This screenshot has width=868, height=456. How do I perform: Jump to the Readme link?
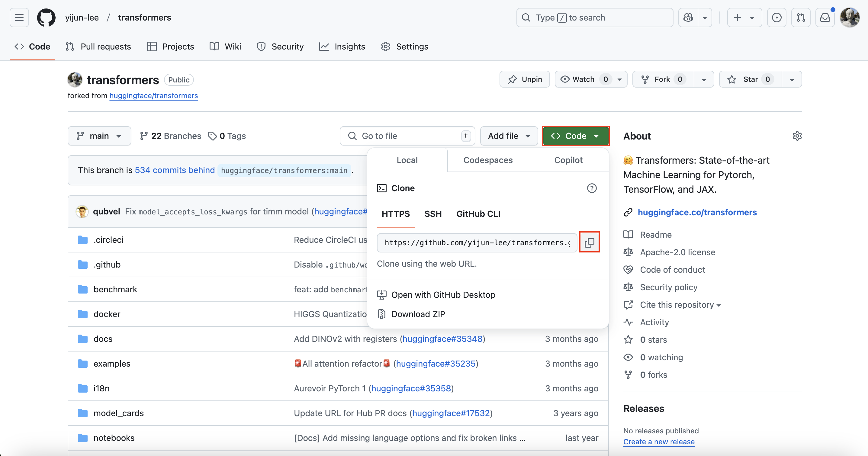pyautogui.click(x=656, y=235)
